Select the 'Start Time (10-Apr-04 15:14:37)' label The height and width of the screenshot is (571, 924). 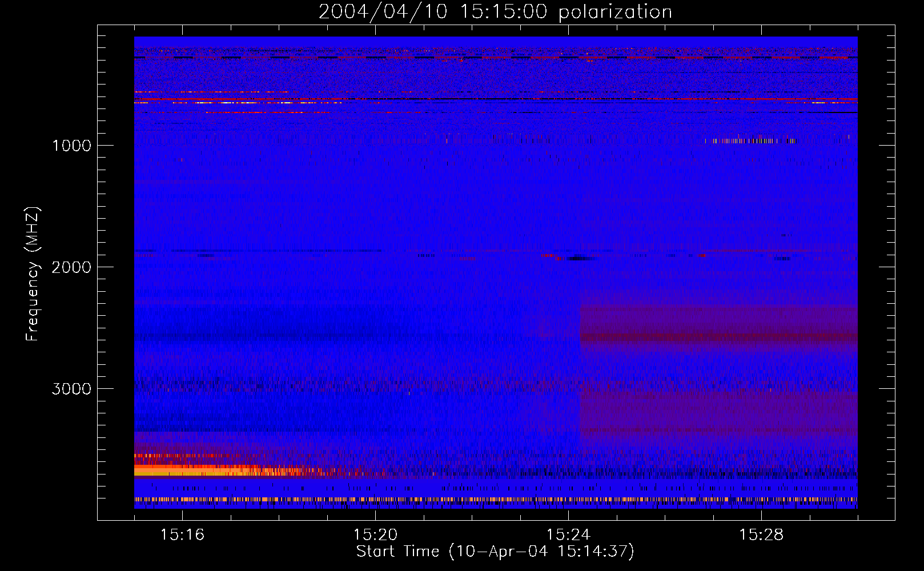click(495, 552)
